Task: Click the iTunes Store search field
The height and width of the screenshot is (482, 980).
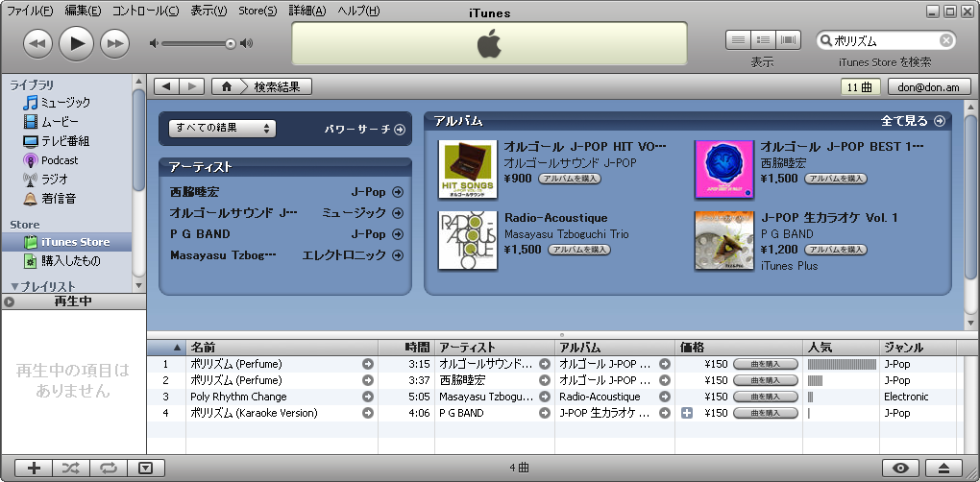Action: (x=886, y=40)
